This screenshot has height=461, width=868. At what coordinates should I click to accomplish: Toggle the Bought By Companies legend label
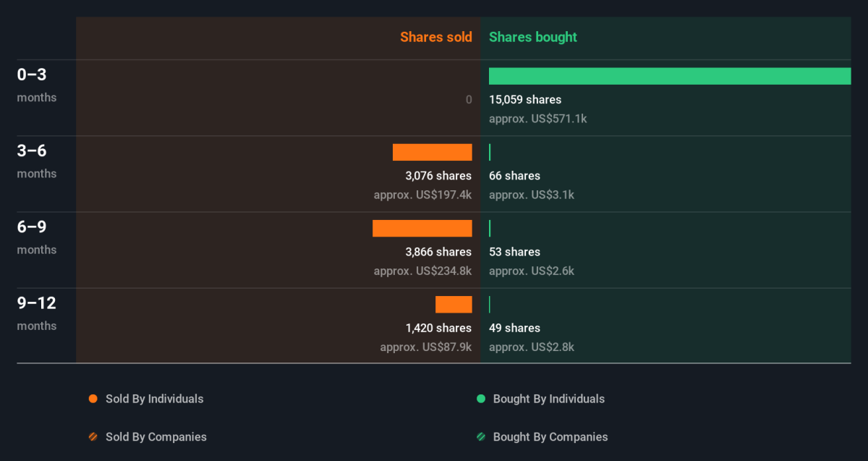point(550,437)
